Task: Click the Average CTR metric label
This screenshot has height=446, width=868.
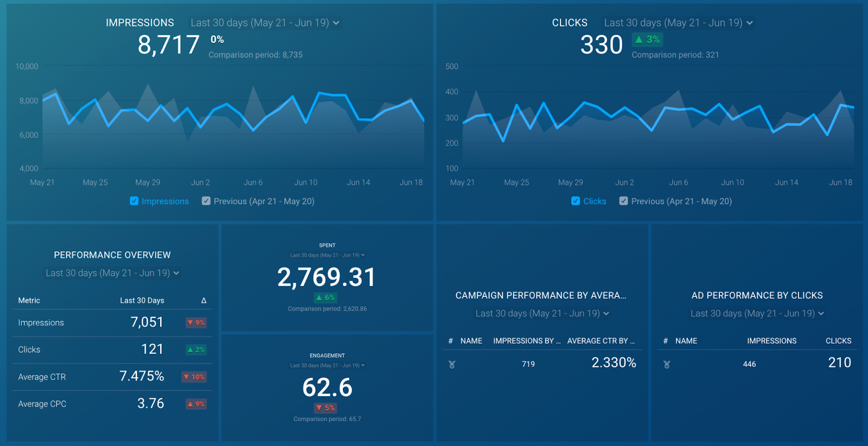Action: pyautogui.click(x=42, y=377)
